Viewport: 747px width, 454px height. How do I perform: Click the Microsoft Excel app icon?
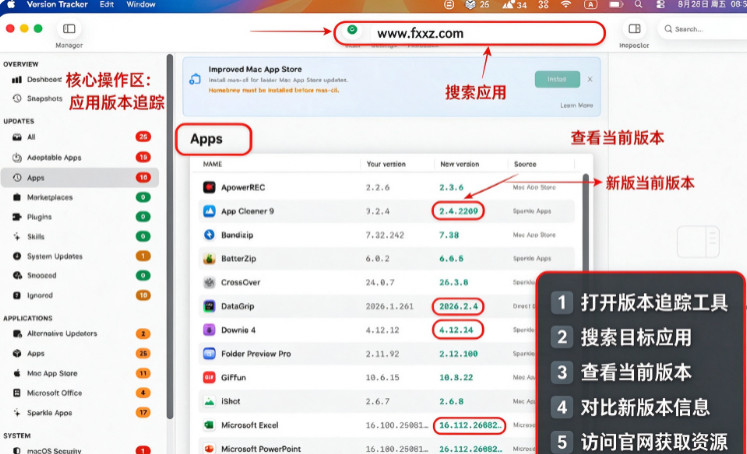tap(209, 425)
